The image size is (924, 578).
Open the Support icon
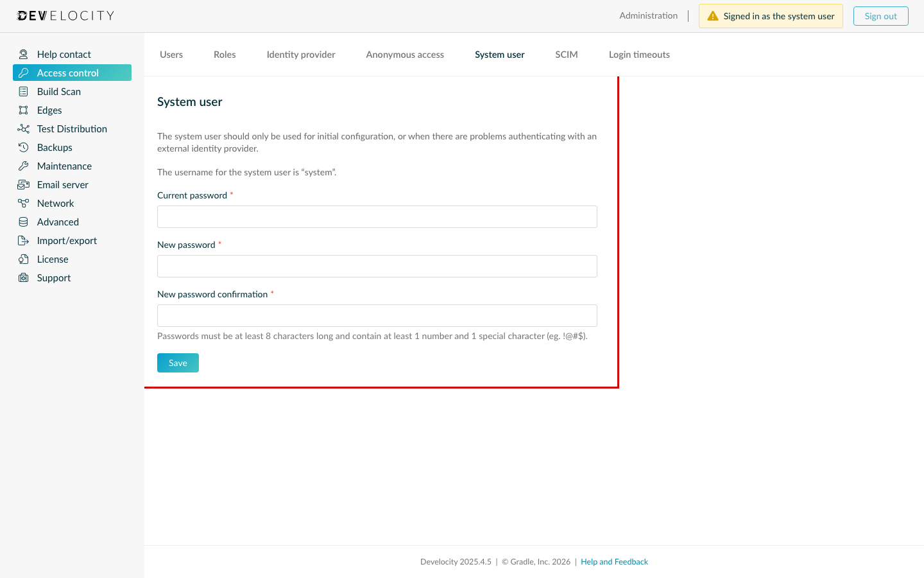(23, 277)
